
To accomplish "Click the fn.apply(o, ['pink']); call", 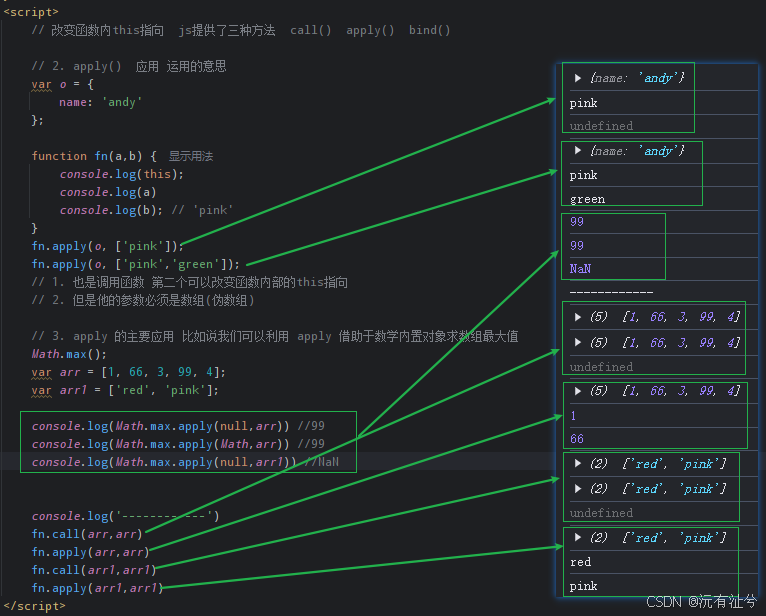I will [x=108, y=246].
